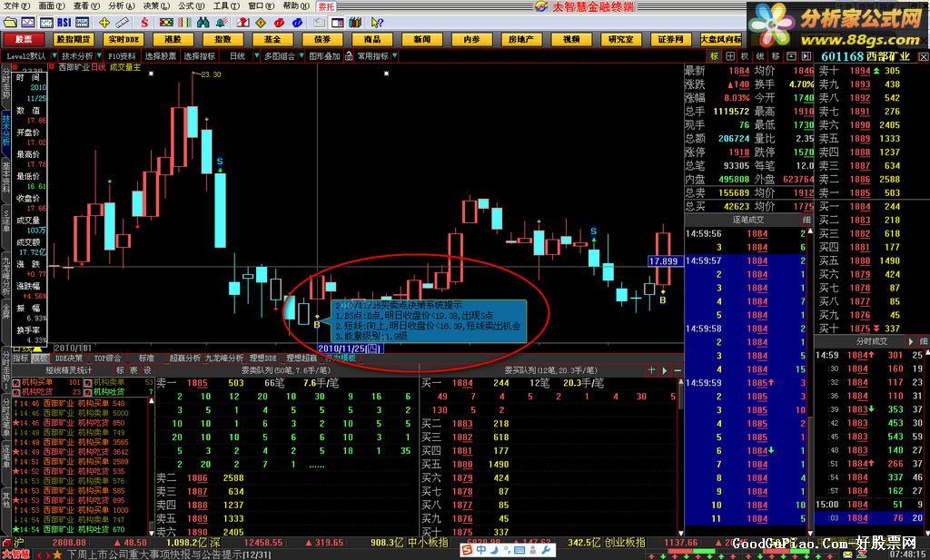Click the traffic light style toolbar icon
930x560 pixels.
point(167,23)
